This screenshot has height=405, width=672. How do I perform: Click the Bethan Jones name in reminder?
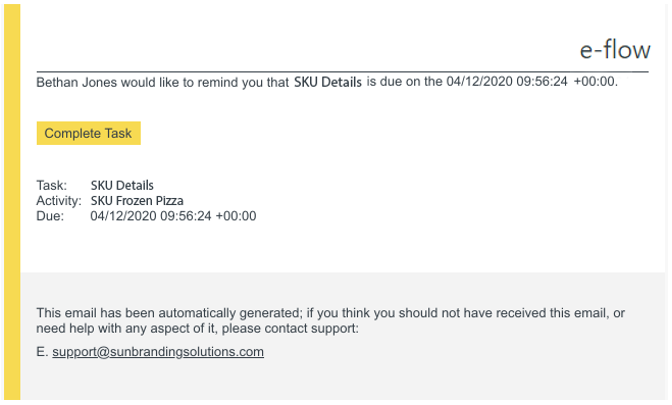(76, 82)
